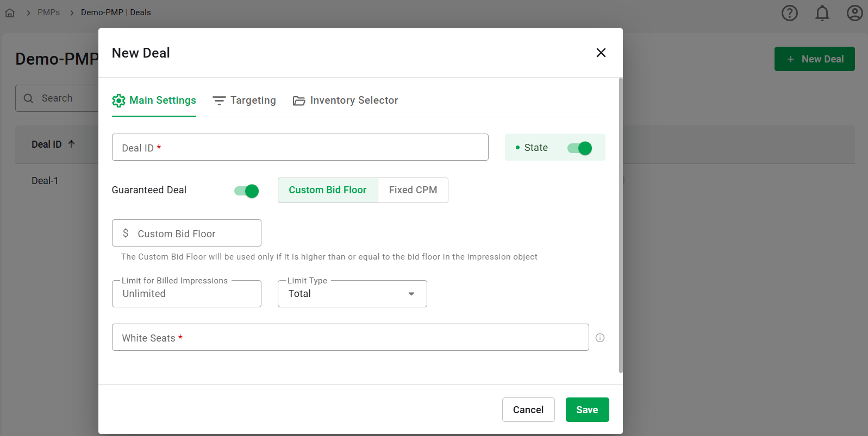868x436 pixels.
Task: Disable the Guaranteed Deal toggle
Action: coord(246,191)
